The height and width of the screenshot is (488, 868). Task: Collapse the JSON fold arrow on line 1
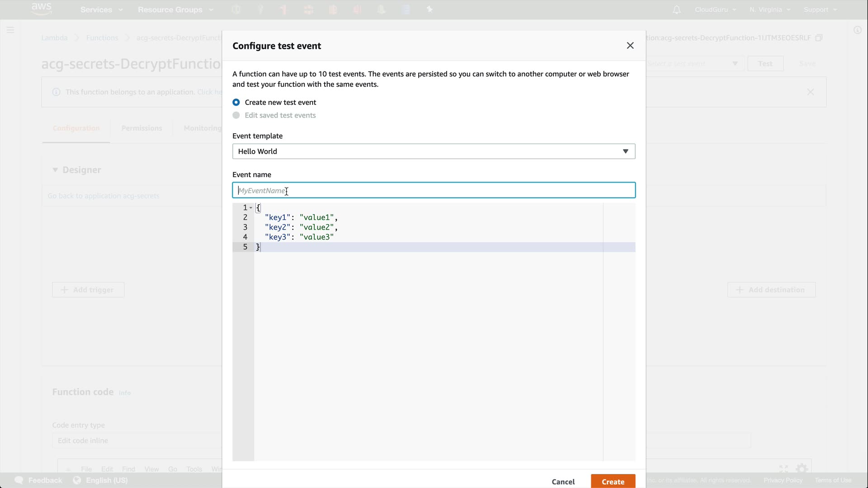pyautogui.click(x=251, y=208)
